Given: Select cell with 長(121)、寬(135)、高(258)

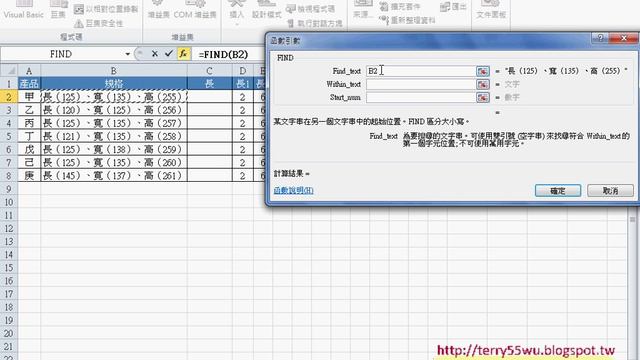Looking at the screenshot, I should coord(114,136).
